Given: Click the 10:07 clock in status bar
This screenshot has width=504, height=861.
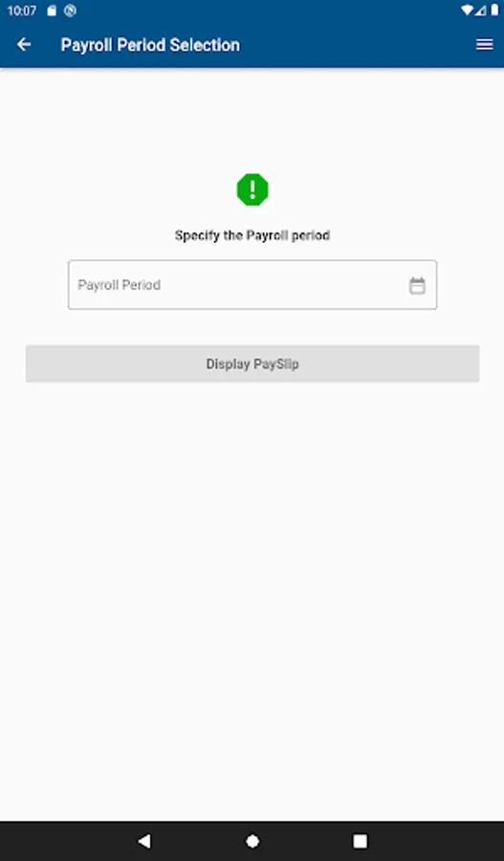Looking at the screenshot, I should pyautogui.click(x=22, y=11).
